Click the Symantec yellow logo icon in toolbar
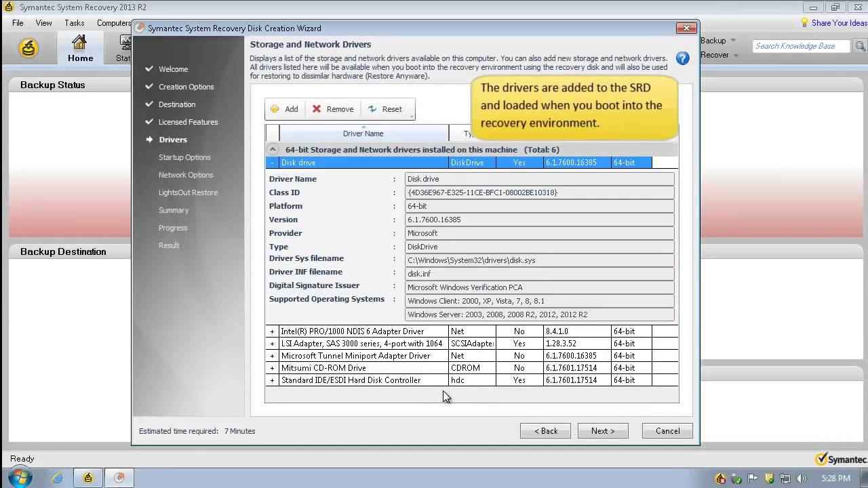Screen dimensions: 868x488 click(x=28, y=48)
